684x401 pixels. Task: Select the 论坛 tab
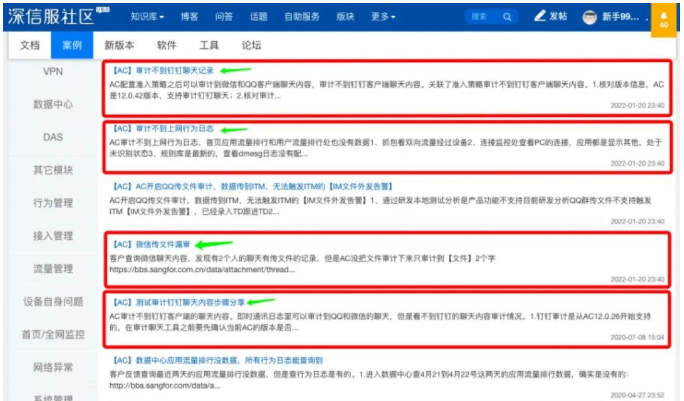point(251,46)
